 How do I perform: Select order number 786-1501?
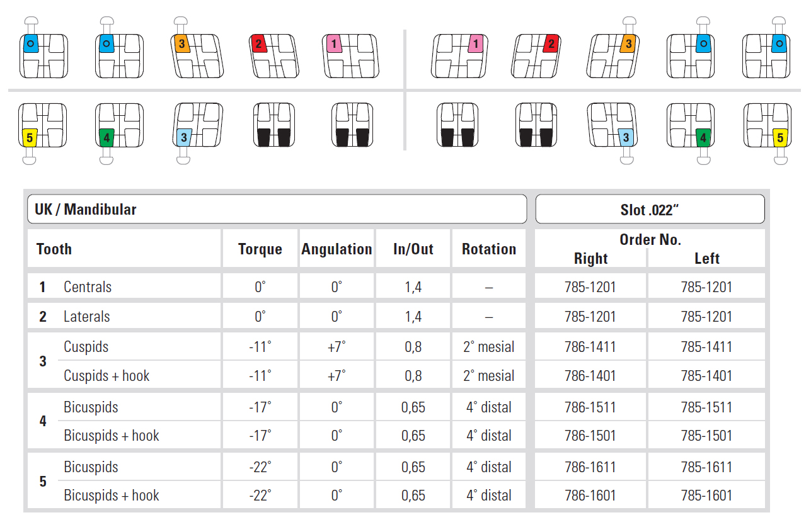click(x=590, y=436)
